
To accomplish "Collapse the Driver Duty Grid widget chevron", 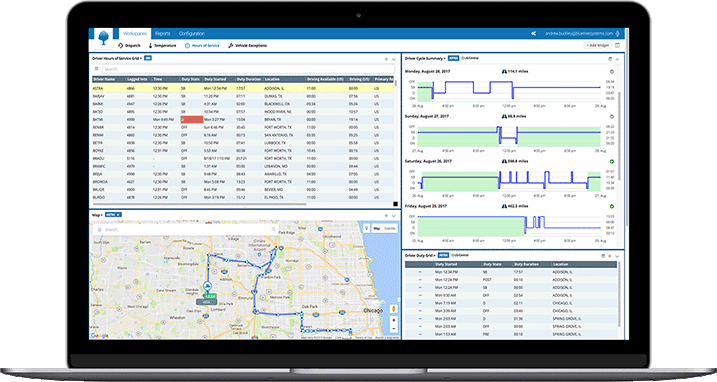I will pyautogui.click(x=617, y=256).
